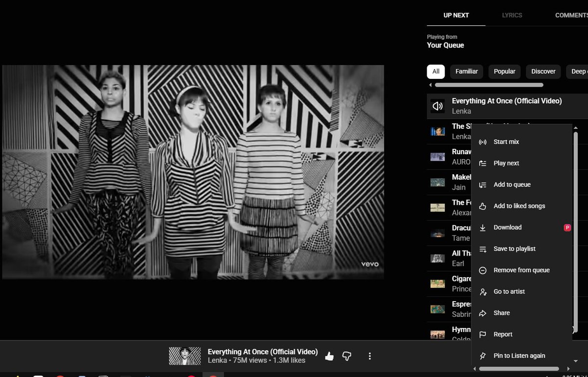The width and height of the screenshot is (588, 377).
Task: Click context menu horizontal scrollbar right arrow
Action: tap(568, 369)
